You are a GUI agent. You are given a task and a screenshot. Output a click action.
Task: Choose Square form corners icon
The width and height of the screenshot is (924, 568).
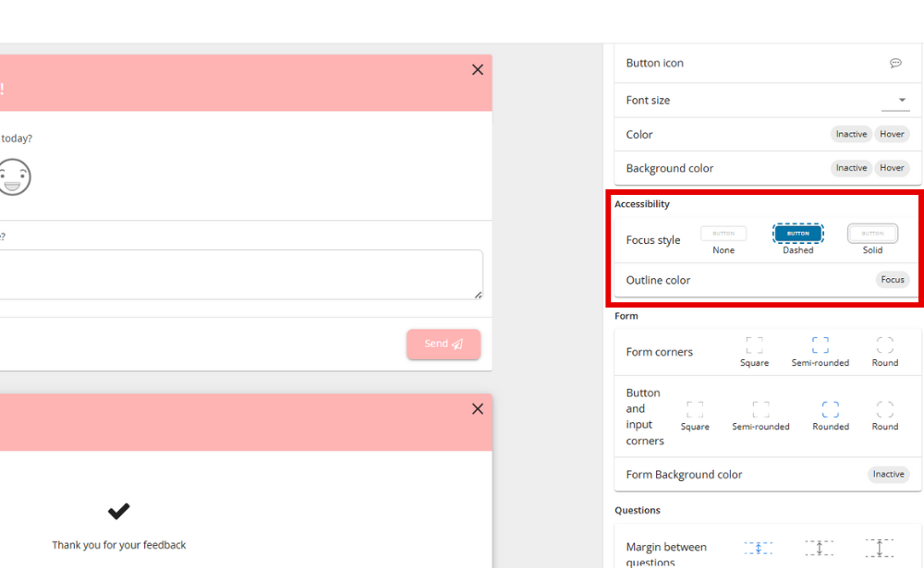(x=754, y=345)
